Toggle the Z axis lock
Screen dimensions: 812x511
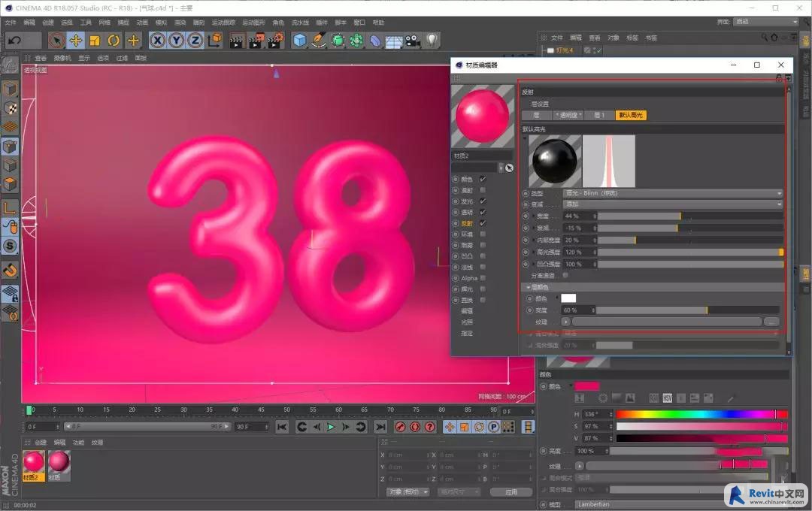[x=195, y=40]
